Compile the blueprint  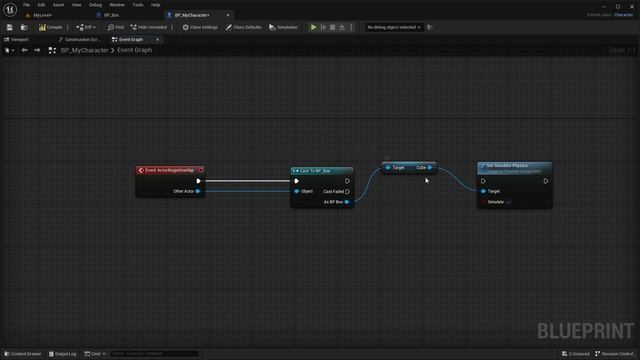tap(51, 27)
